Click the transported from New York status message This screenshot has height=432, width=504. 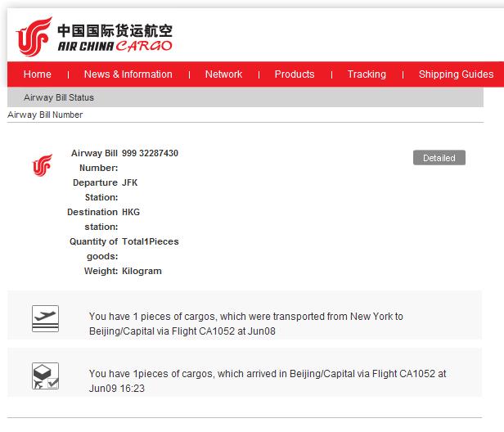246,324
